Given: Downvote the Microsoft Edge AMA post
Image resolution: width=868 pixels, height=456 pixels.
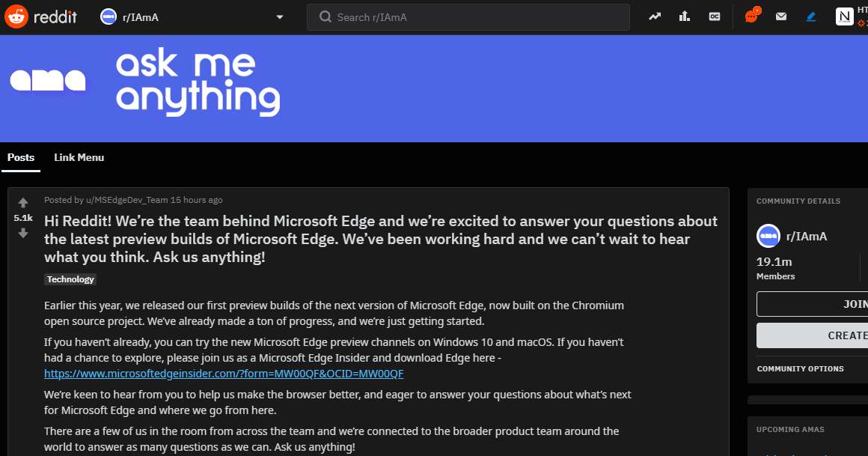Looking at the screenshot, I should 23,233.
